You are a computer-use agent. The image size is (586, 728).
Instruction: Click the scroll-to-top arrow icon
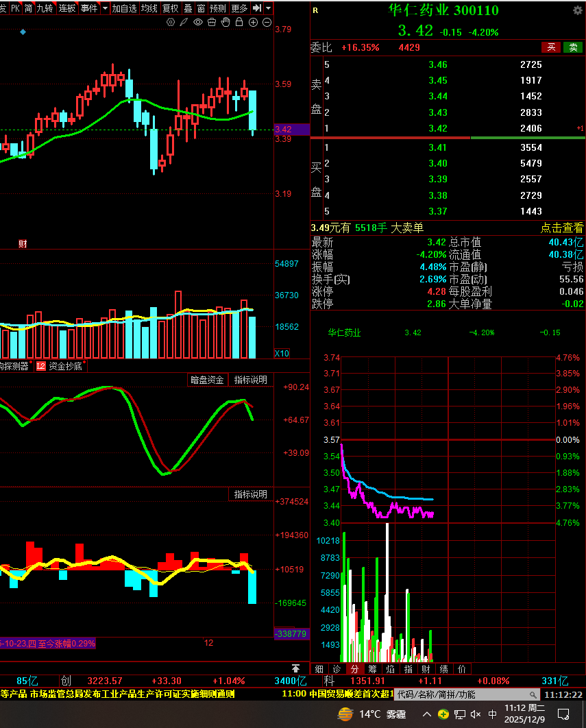[296, 668]
